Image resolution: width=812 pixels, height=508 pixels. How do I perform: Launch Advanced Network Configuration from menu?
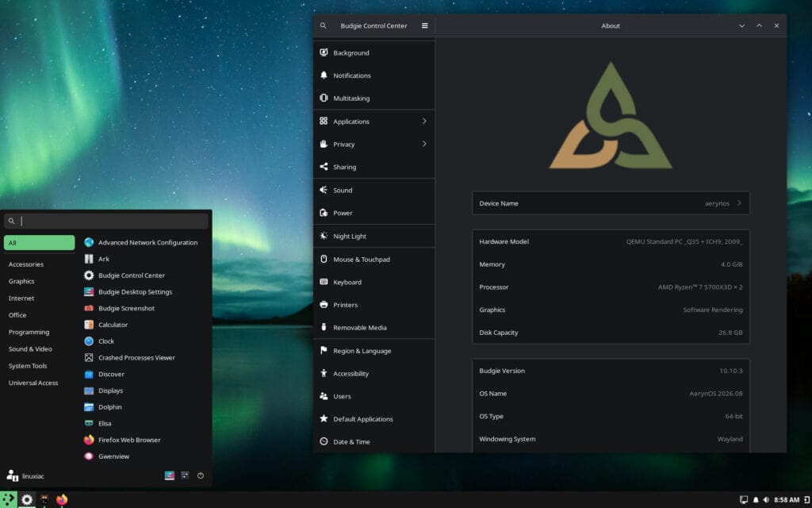[x=145, y=243]
